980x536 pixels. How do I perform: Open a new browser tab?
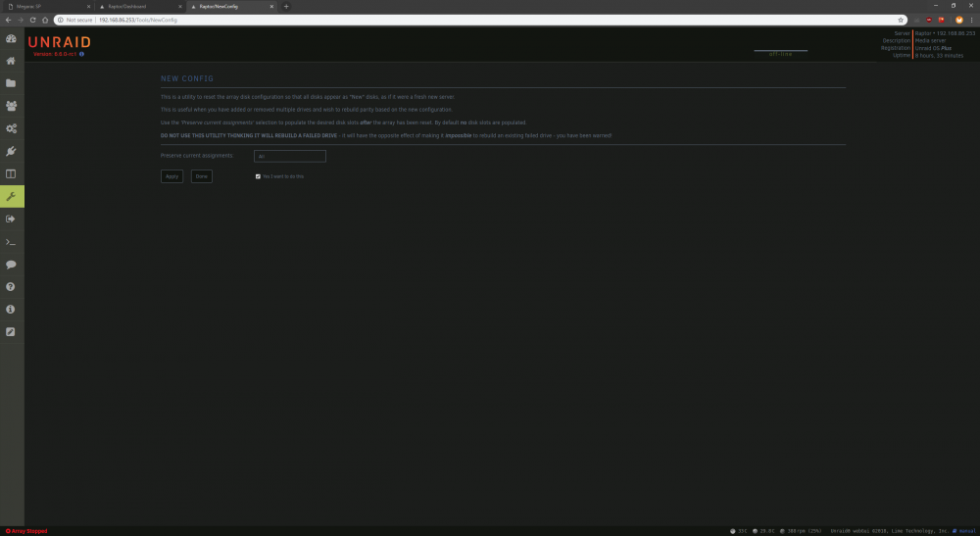[286, 6]
